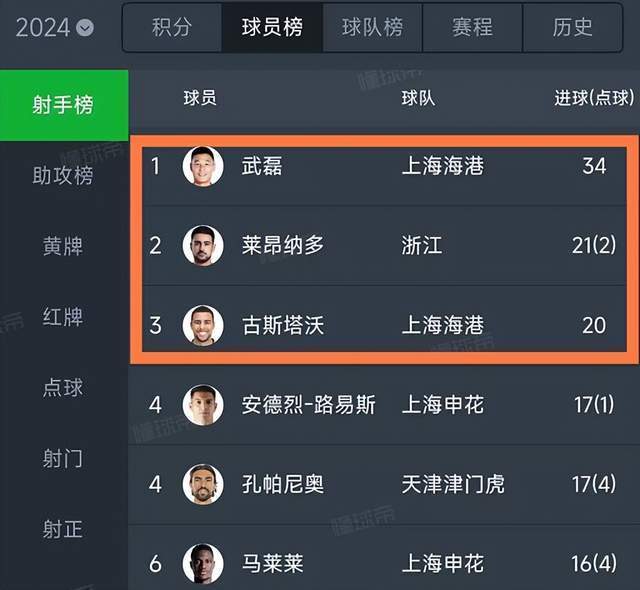Select the 球员榜 tab
Viewport: 640px width, 590px height.
click(272, 28)
